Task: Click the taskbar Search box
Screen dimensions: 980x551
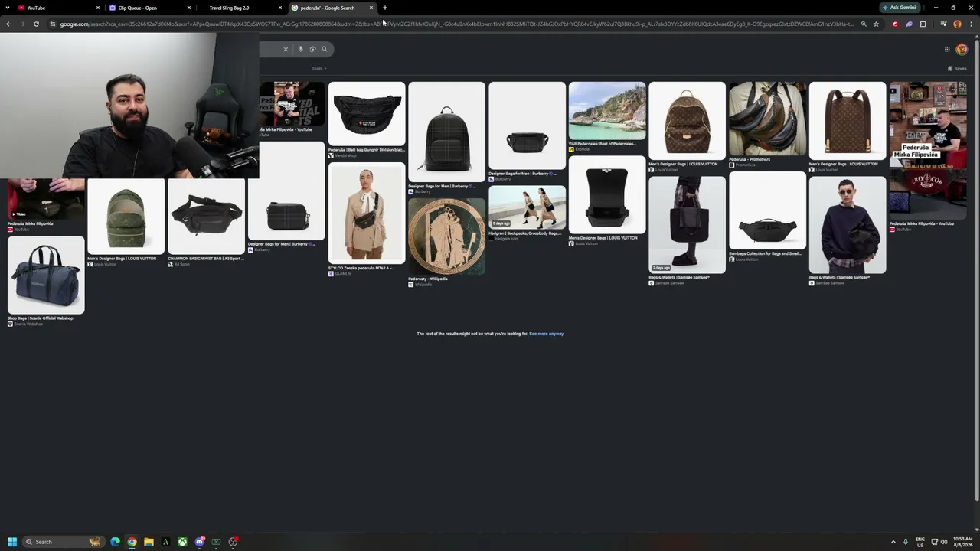Action: 63,542
